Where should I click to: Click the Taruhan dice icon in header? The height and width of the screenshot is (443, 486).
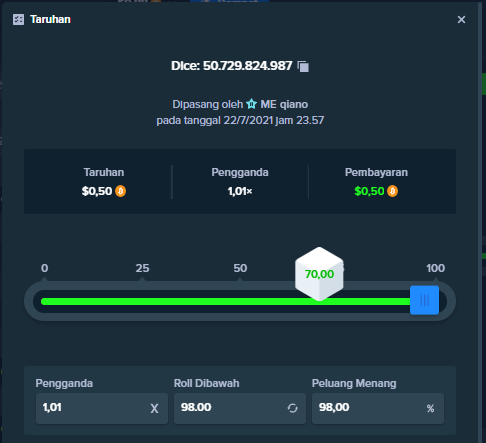[18, 20]
